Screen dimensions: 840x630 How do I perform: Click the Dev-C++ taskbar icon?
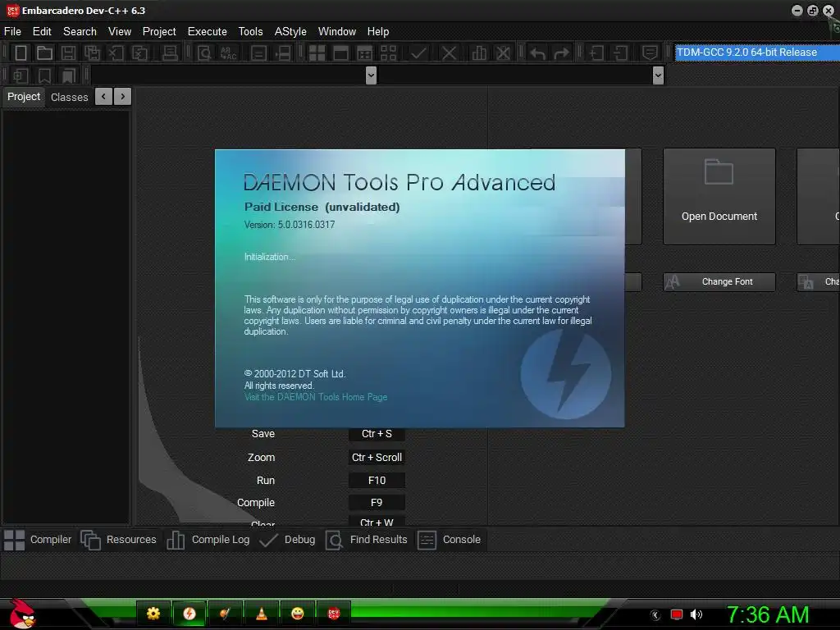point(333,614)
